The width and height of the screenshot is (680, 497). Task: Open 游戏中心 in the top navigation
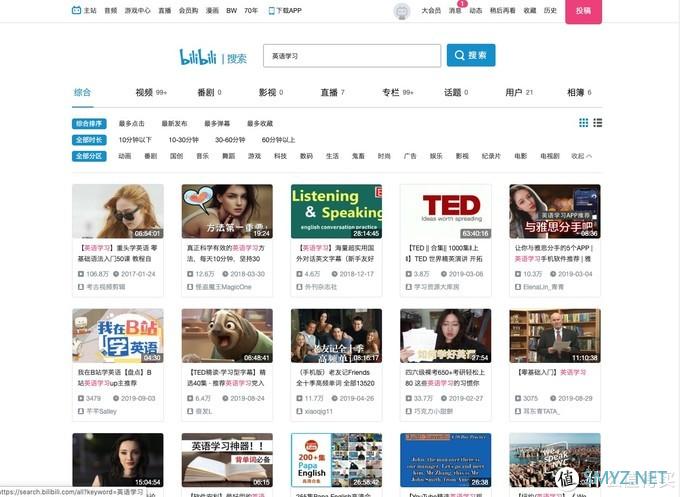click(137, 10)
